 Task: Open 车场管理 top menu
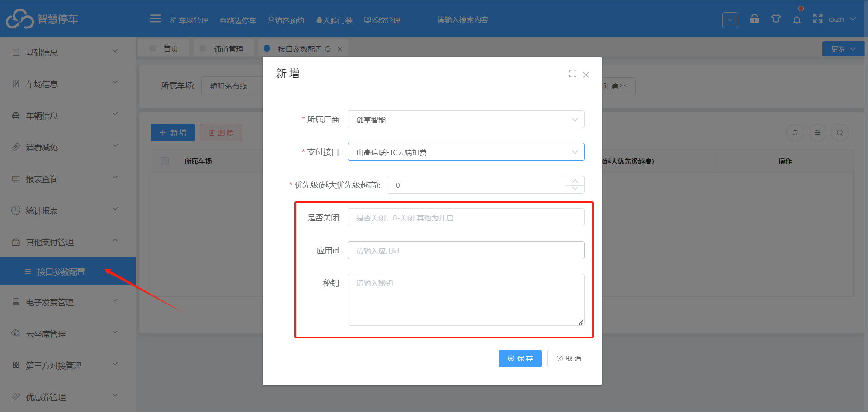189,20
